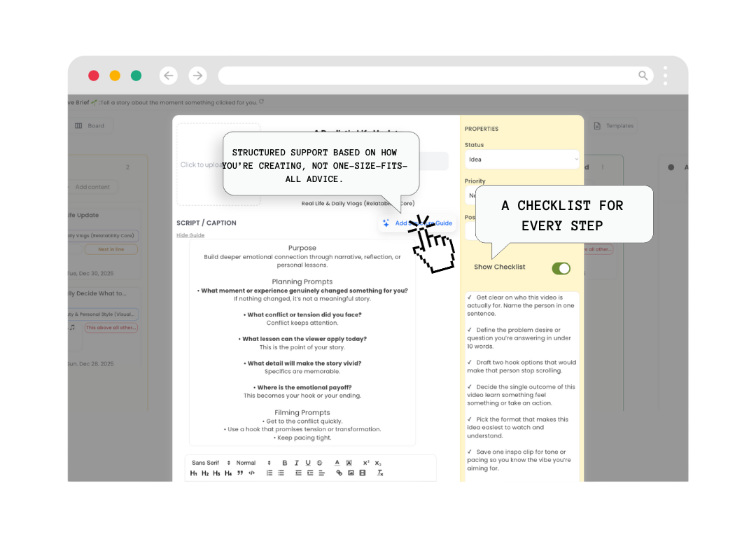Check 'Draft two hook options' checklist item
Screen dimensions: 756x537
tap(469, 363)
